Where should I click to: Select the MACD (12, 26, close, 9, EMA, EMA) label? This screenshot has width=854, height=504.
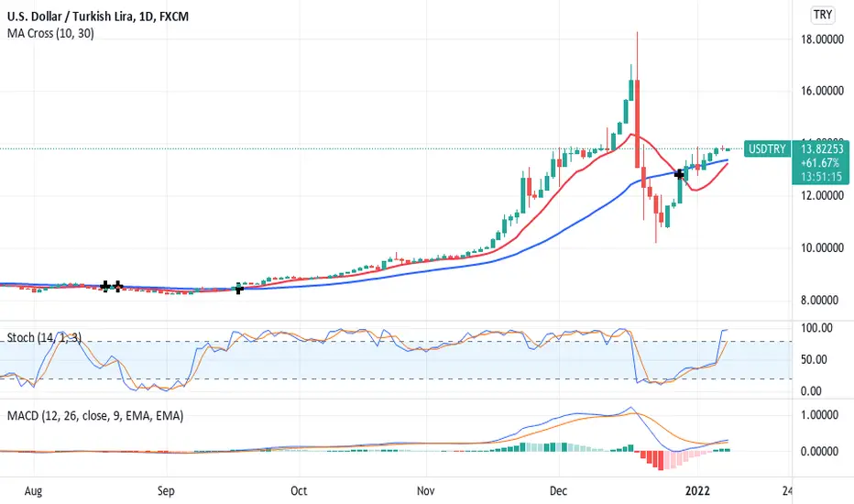tap(94, 416)
